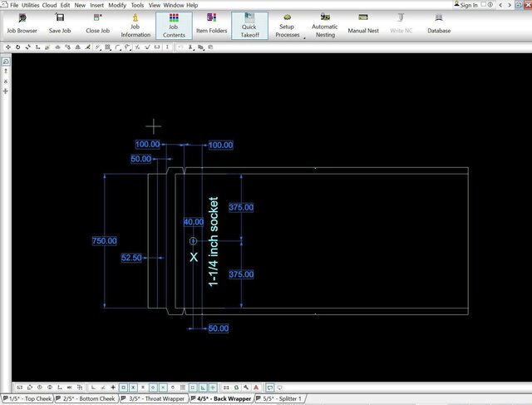Click the 750.00 height dimension label
Screen dimensions: 532x405
pyautogui.click(x=104, y=240)
